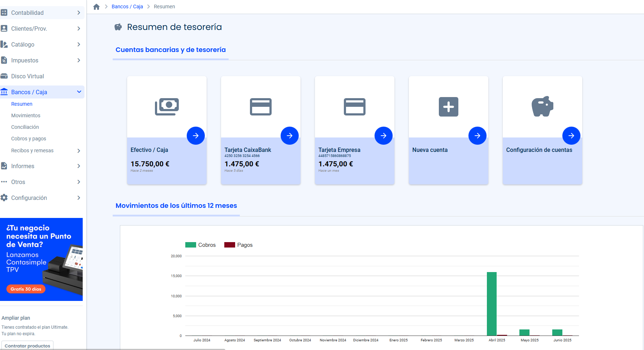
Task: Toggle the Pagos dark red legend swatch
Action: click(x=230, y=245)
